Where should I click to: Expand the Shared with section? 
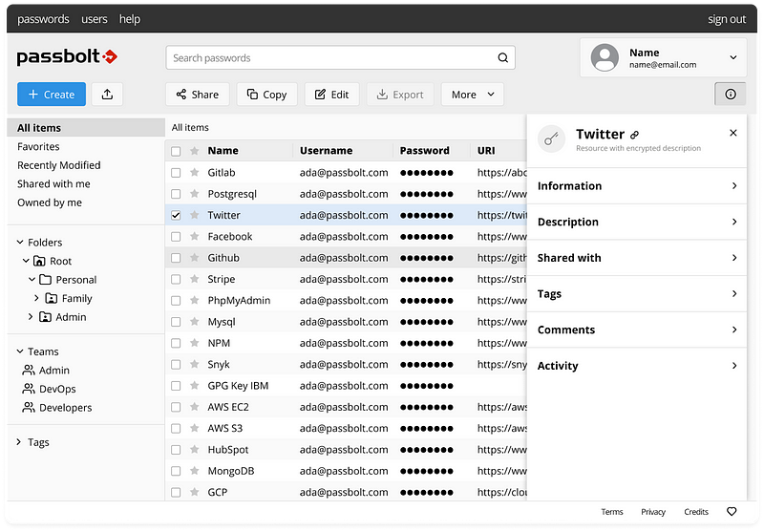click(636, 258)
